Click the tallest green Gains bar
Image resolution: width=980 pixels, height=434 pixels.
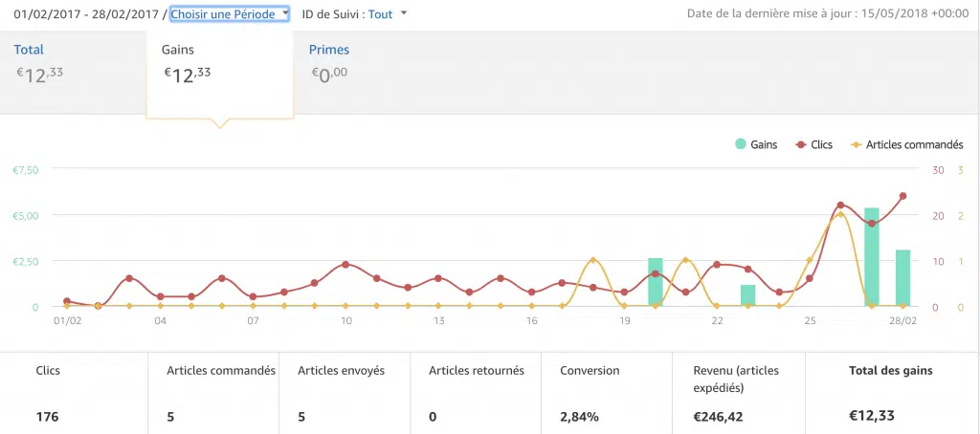pyautogui.click(x=871, y=256)
